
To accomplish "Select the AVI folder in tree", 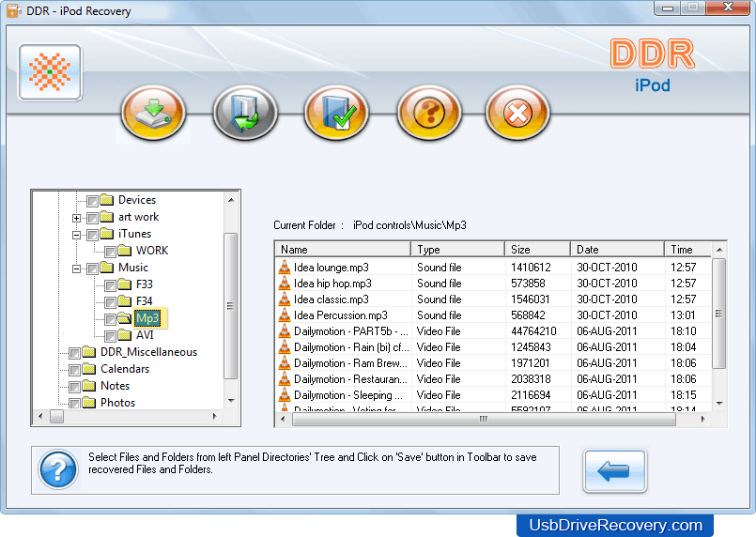I will [x=145, y=335].
